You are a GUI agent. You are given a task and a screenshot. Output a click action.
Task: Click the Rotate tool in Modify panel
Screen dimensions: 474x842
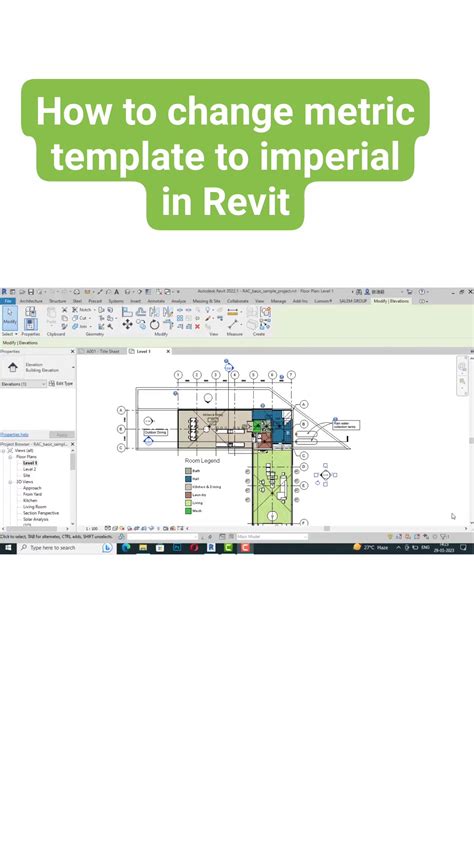(154, 324)
